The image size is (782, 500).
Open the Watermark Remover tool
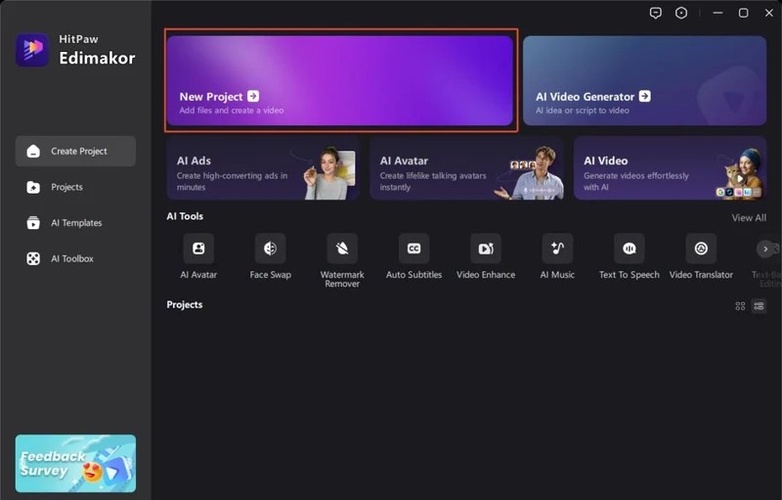coord(342,248)
